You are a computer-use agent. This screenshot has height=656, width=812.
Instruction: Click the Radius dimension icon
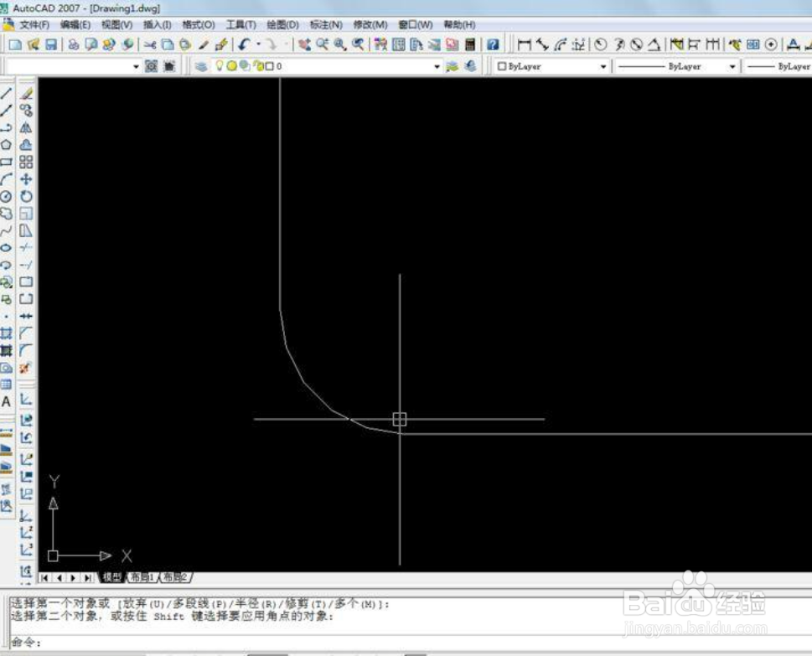pos(600,44)
